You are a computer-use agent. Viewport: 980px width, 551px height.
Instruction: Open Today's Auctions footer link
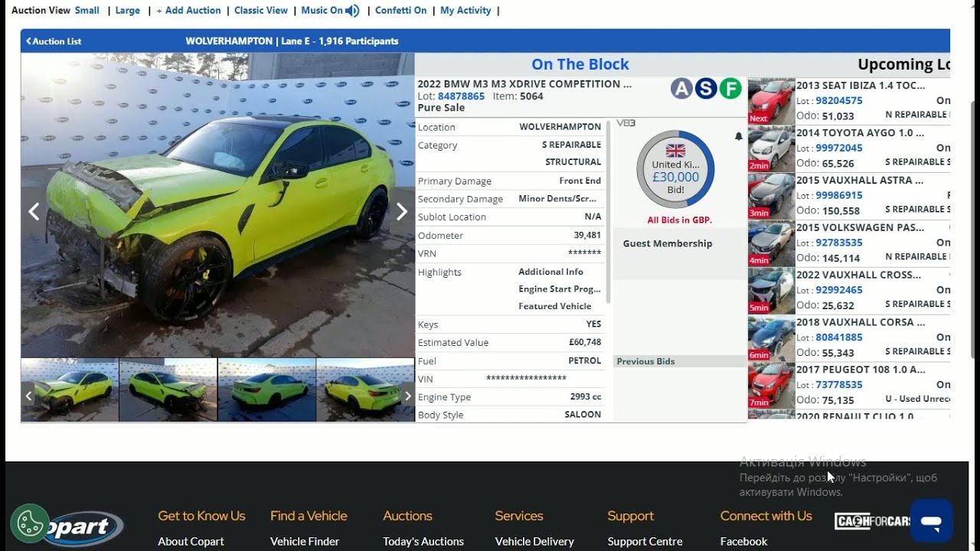pyautogui.click(x=423, y=541)
